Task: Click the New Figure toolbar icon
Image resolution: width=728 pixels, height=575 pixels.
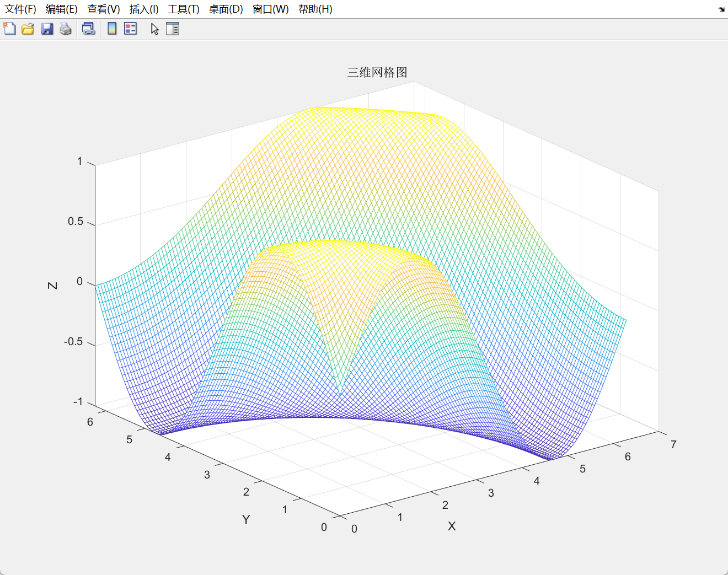Action: [9, 29]
